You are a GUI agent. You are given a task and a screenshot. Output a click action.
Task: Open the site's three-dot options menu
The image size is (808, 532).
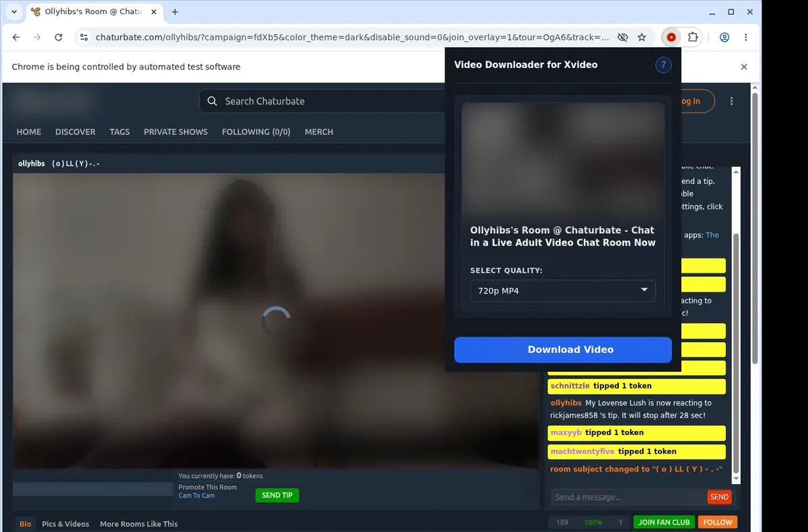[732, 101]
